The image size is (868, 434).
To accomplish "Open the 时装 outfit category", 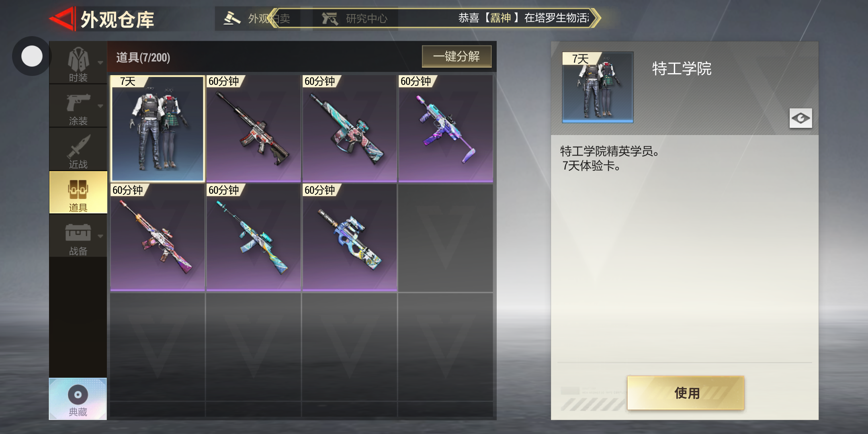I will (78, 63).
